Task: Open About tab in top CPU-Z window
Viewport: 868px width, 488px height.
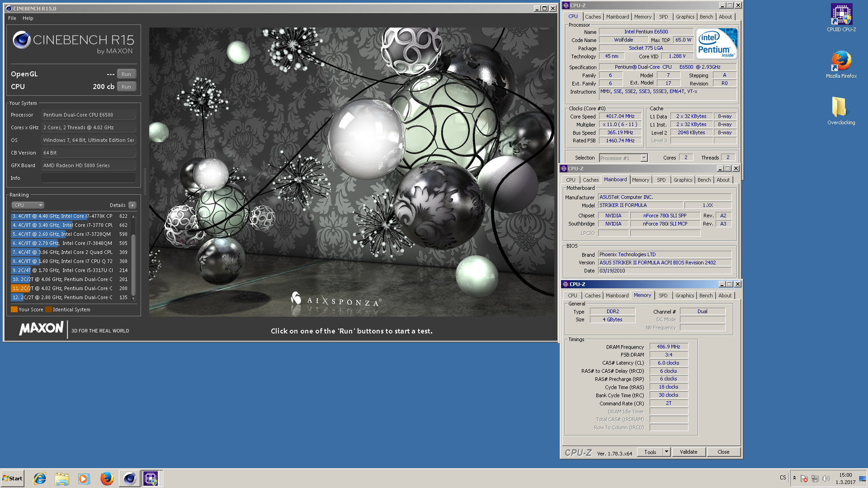Action: point(725,17)
